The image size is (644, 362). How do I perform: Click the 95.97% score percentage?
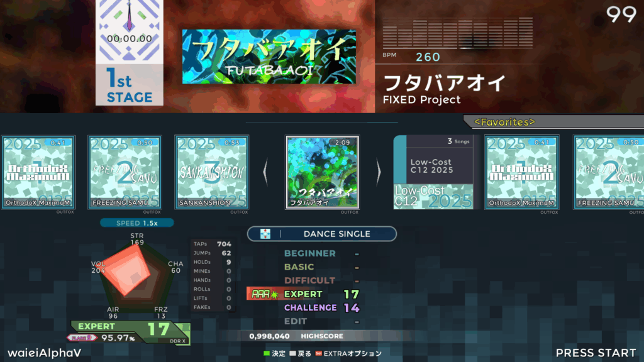tap(118, 337)
